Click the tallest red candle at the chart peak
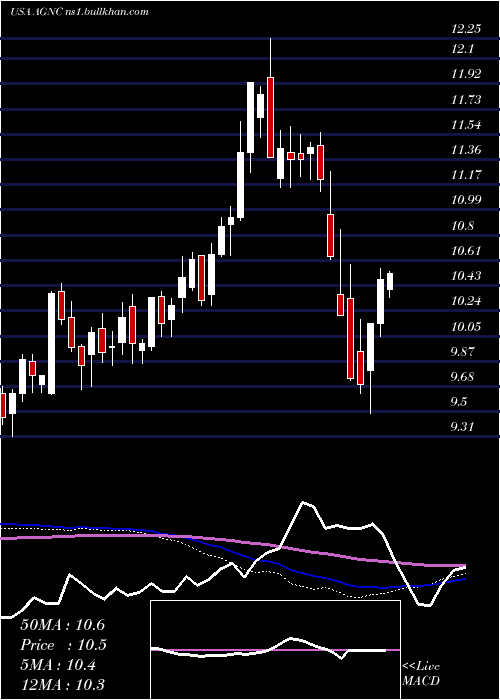This screenshot has height=700, width=500. tap(270, 117)
